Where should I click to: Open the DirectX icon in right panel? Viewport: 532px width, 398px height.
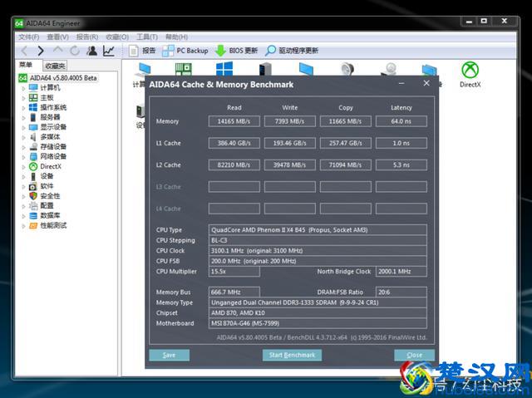[470, 73]
